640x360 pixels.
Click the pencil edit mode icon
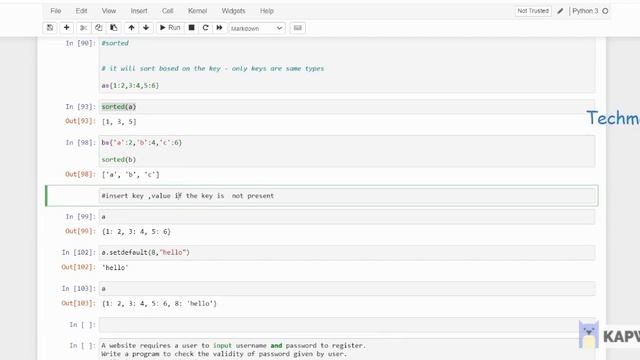pos(560,11)
